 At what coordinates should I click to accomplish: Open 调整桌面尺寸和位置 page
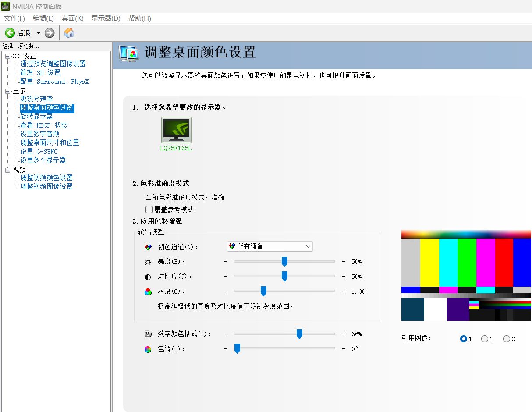point(50,143)
